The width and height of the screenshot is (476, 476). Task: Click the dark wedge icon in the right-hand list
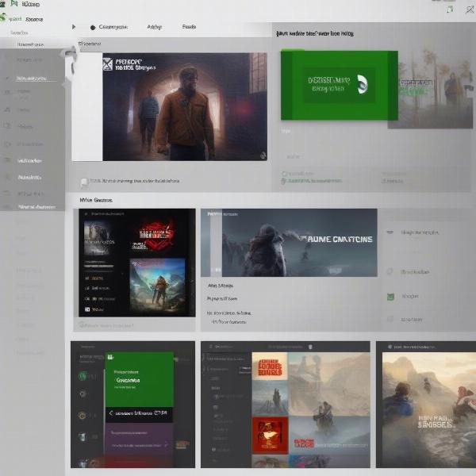coord(390,232)
